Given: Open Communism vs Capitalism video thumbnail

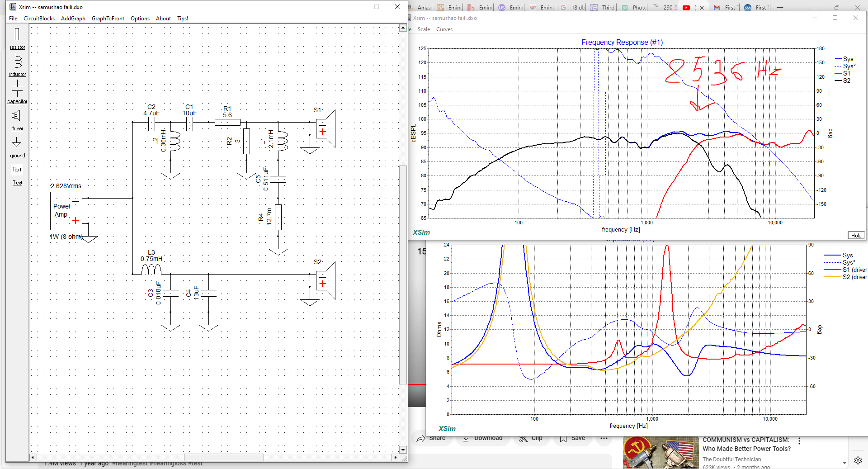Looking at the screenshot, I should point(660,453).
